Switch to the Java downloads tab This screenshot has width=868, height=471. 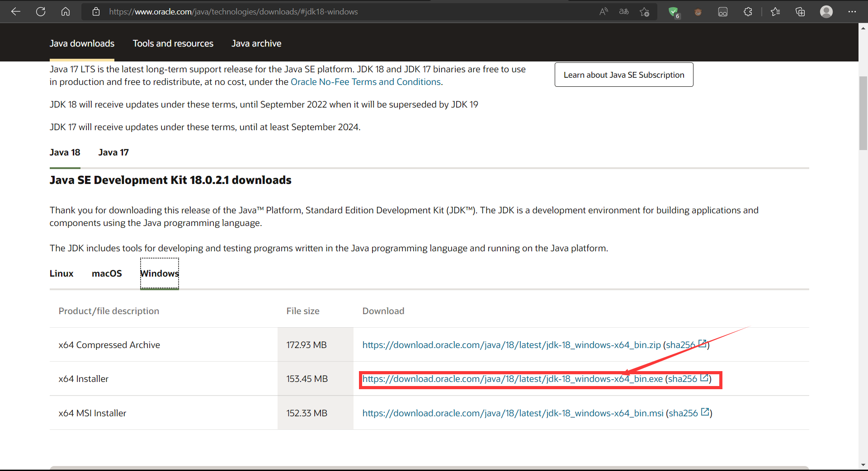pos(82,43)
